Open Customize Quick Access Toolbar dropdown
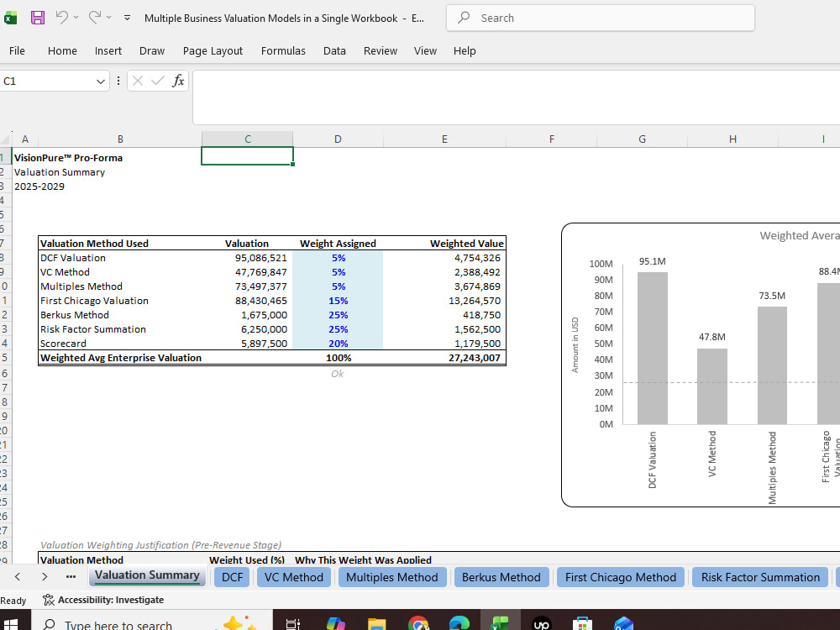 coord(127,18)
